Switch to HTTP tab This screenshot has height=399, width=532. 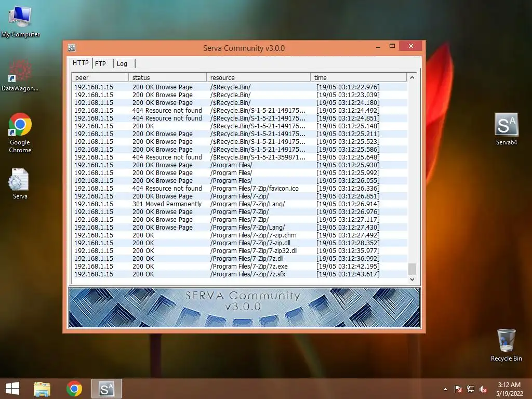pyautogui.click(x=81, y=63)
